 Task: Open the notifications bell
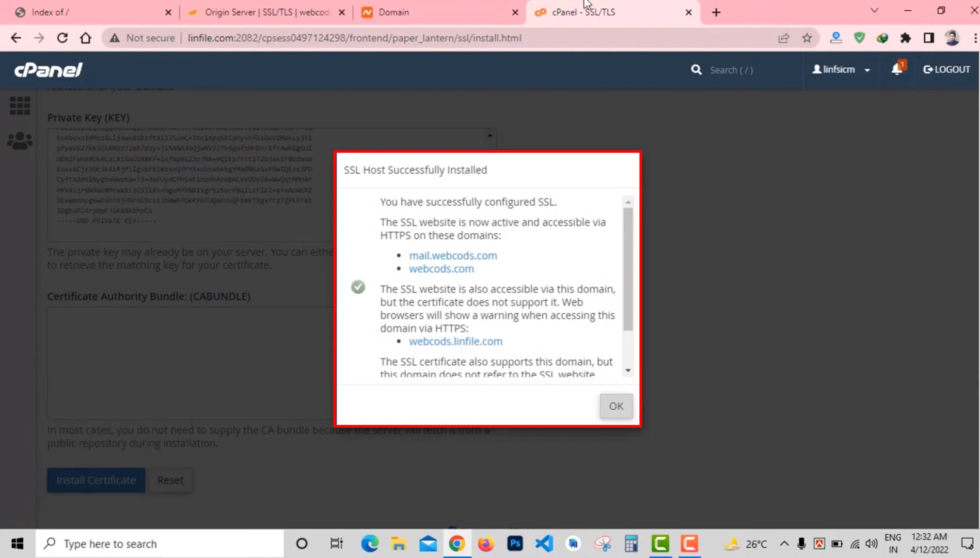point(898,69)
